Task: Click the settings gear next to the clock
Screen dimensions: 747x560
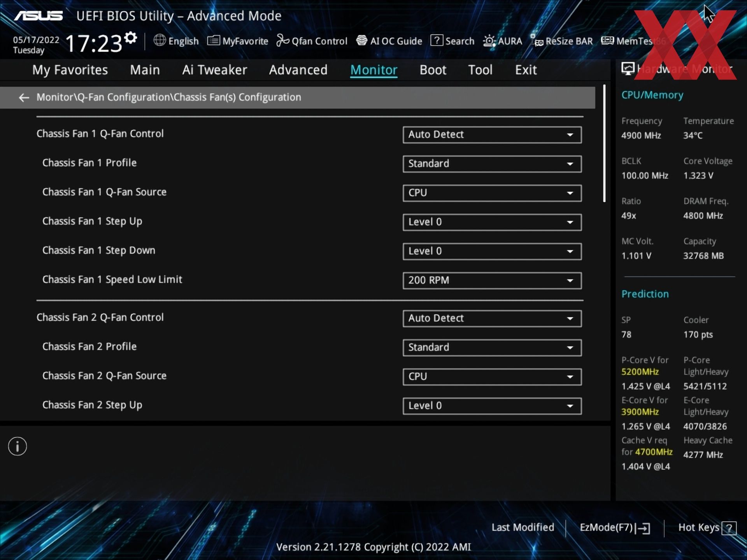Action: 131,38
